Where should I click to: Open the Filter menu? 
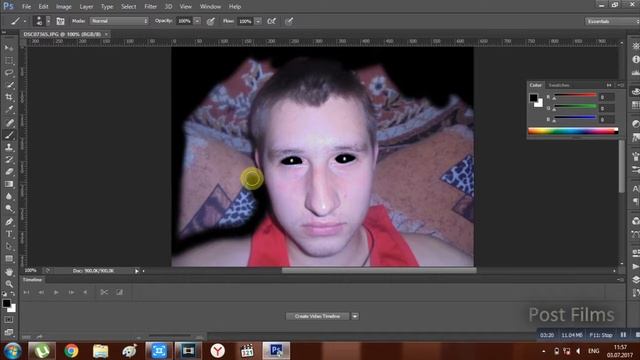coord(150,7)
